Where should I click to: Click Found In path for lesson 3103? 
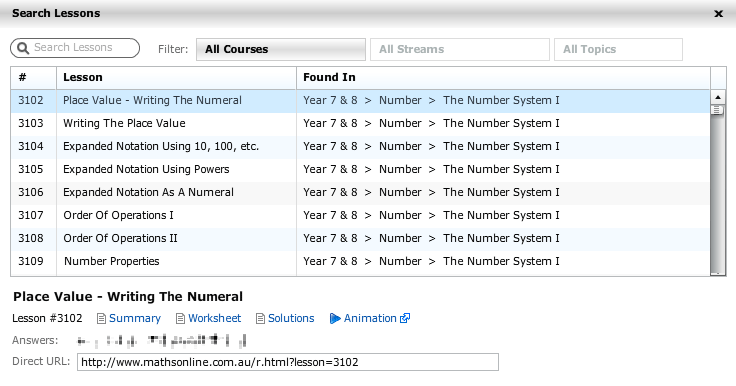click(x=431, y=124)
